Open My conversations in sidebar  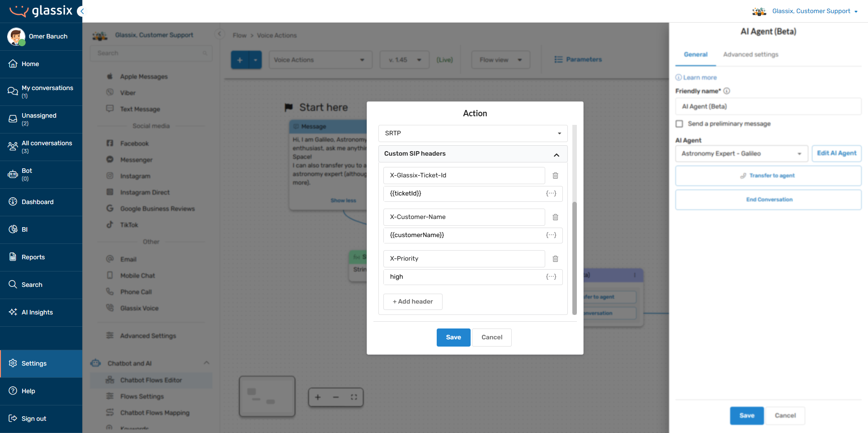pyautogui.click(x=41, y=91)
